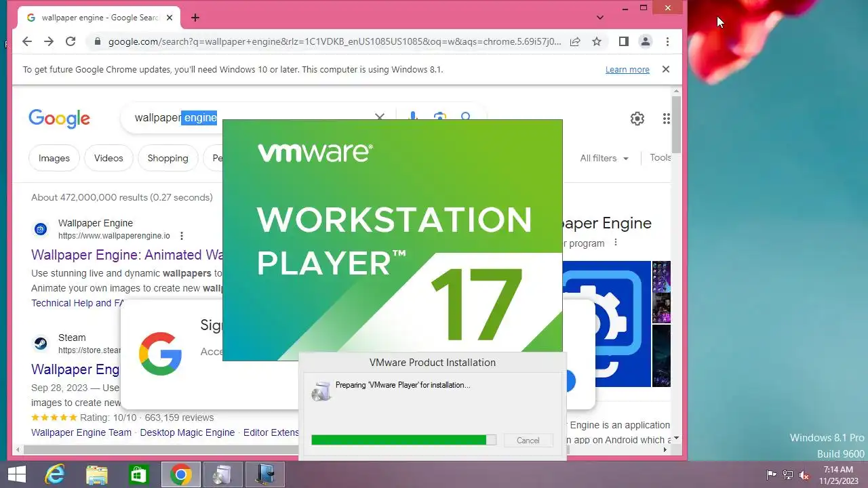Viewport: 868px width, 488px height.
Task: Reload the Google search page
Action: (x=70, y=41)
